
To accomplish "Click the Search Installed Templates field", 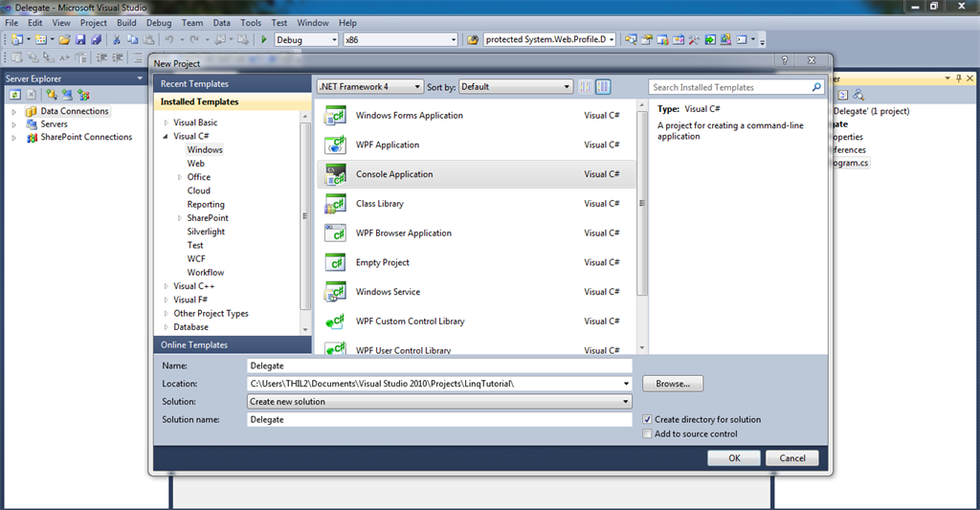I will (x=728, y=87).
